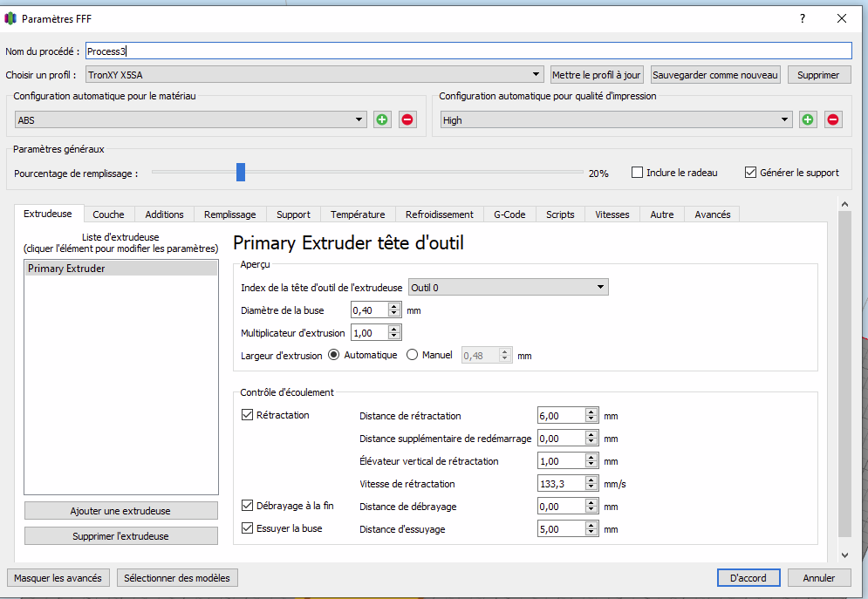868x599 pixels.
Task: Click Sauvegarder comme nouveau button
Action: click(x=715, y=75)
